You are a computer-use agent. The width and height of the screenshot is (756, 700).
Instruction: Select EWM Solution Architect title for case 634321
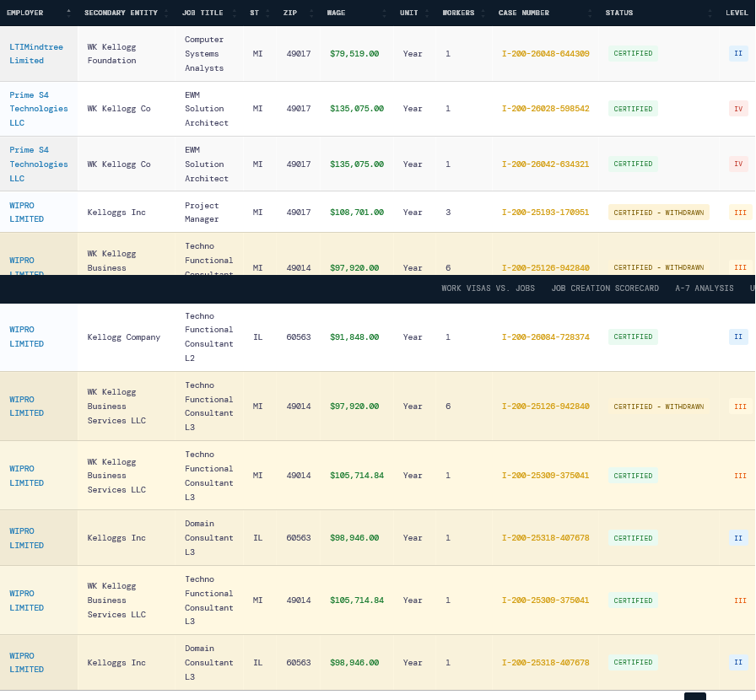(x=207, y=164)
